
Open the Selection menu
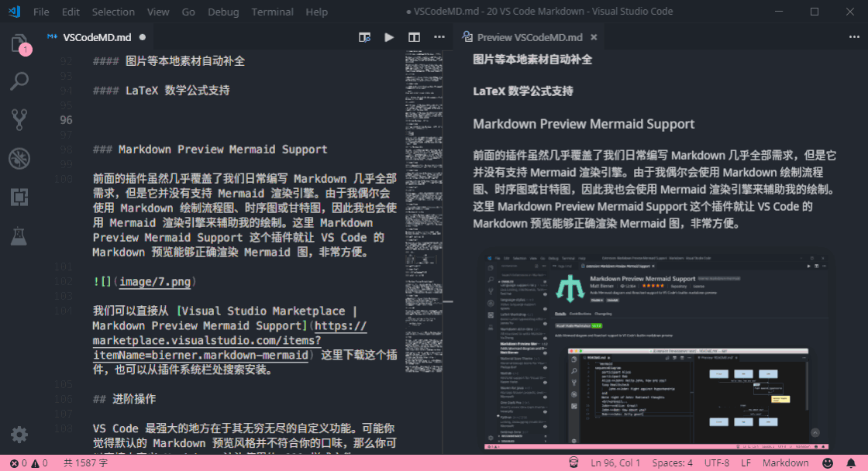(x=113, y=12)
